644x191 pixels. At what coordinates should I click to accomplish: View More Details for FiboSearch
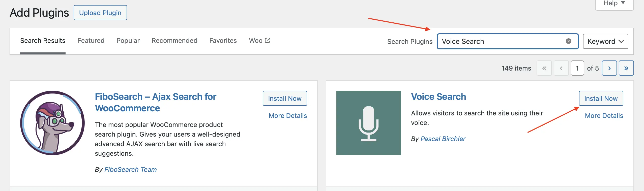(x=288, y=116)
